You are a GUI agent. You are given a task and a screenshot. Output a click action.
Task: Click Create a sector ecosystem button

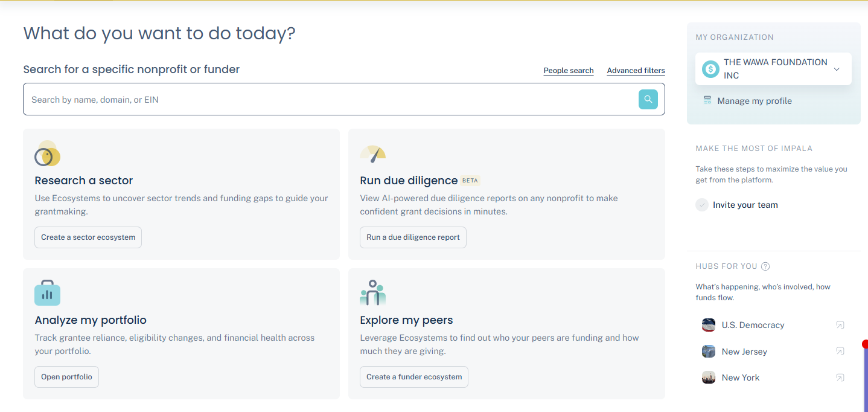coord(88,237)
